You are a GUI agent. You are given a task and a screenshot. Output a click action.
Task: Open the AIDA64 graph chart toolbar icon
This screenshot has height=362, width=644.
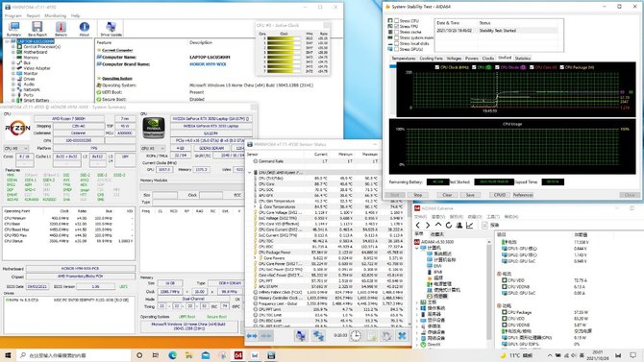[x=469, y=225]
